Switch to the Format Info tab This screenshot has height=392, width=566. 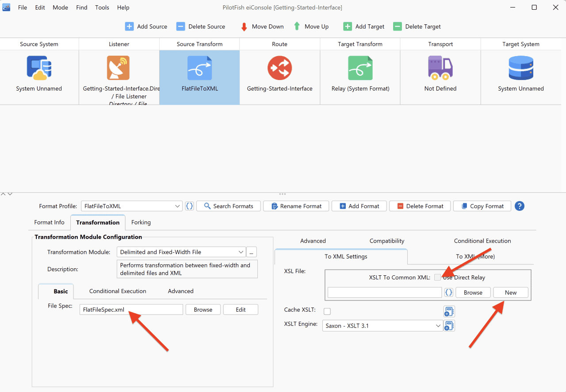coord(50,222)
